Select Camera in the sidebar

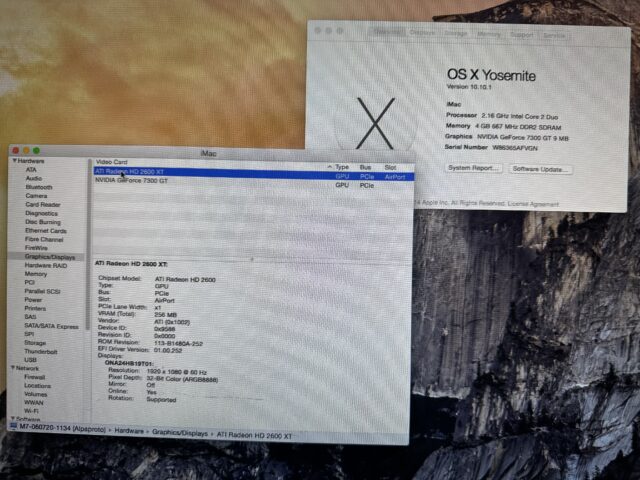(x=36, y=196)
